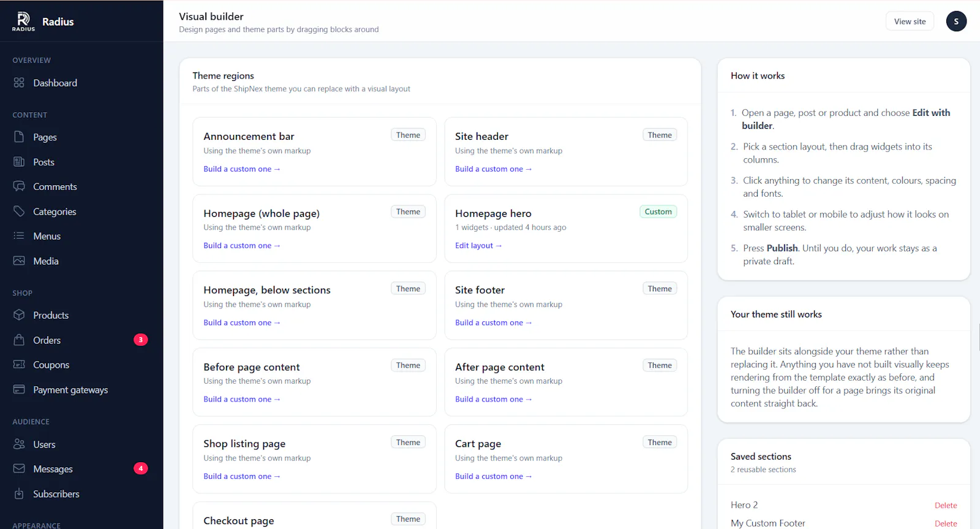Click the Theme badge on Checkout page
This screenshot has width=980, height=529.
point(408,519)
